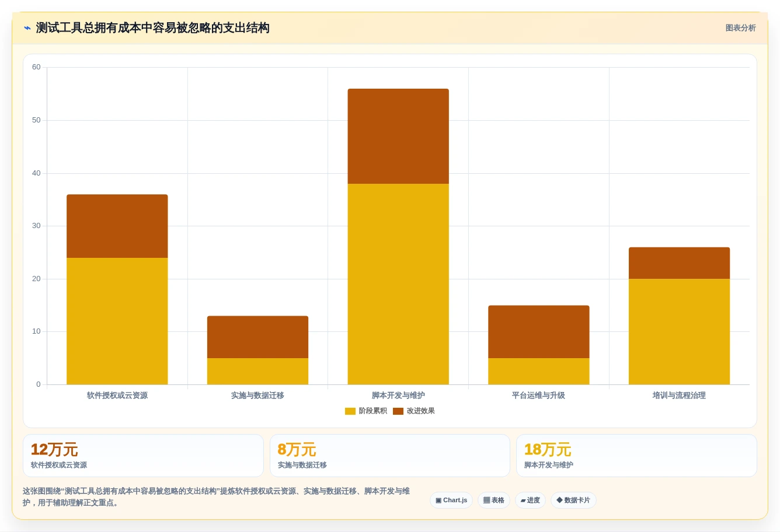Click the 脚本开发与维护 x-axis label
Screen dimensions: 780x532
398,395
